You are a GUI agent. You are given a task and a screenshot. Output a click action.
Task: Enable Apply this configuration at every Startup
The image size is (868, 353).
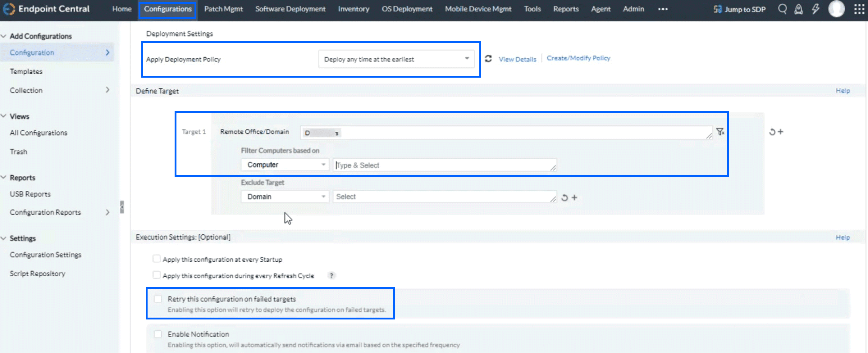(156, 259)
